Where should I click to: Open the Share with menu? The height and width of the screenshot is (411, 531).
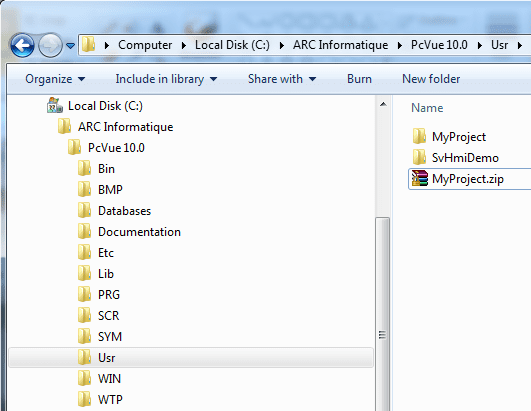[x=282, y=79]
